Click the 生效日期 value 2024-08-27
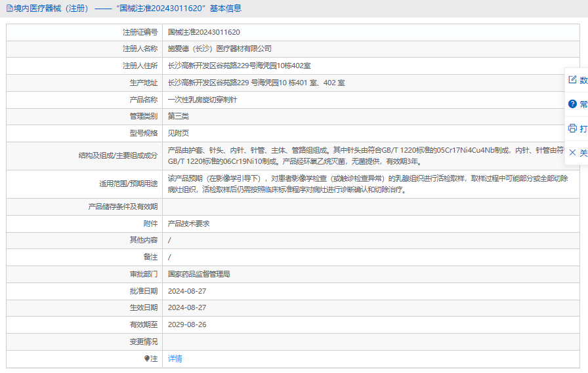 187,307
